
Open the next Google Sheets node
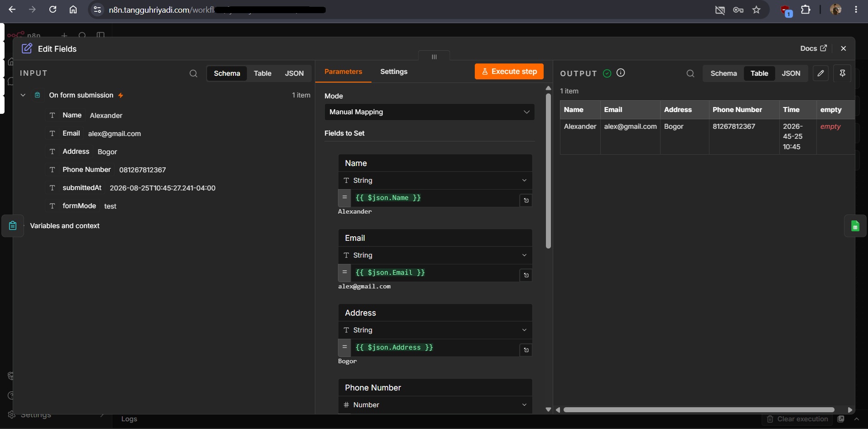coord(855,226)
